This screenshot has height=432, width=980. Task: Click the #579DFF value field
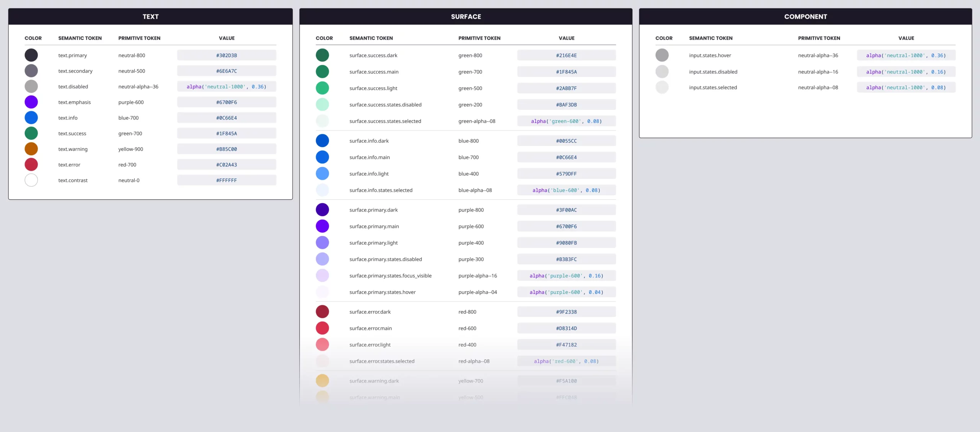[567, 174]
